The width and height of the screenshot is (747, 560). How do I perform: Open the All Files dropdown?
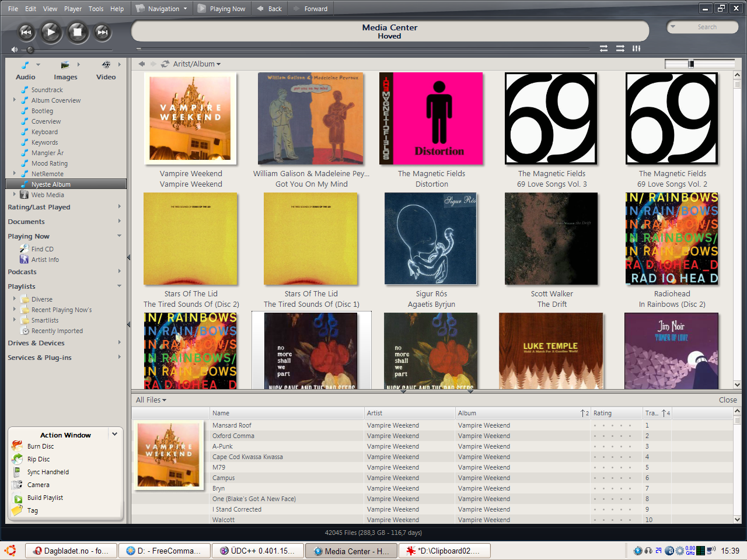pos(151,400)
